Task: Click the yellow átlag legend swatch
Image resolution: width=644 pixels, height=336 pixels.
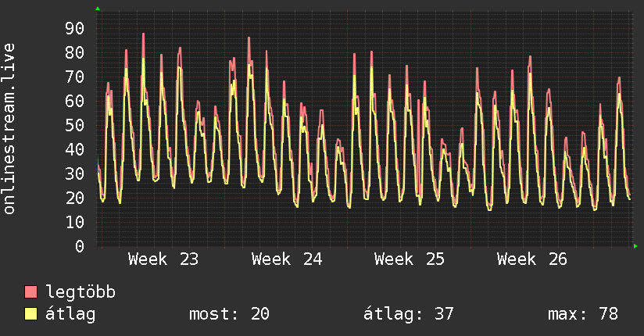Action: point(30,314)
